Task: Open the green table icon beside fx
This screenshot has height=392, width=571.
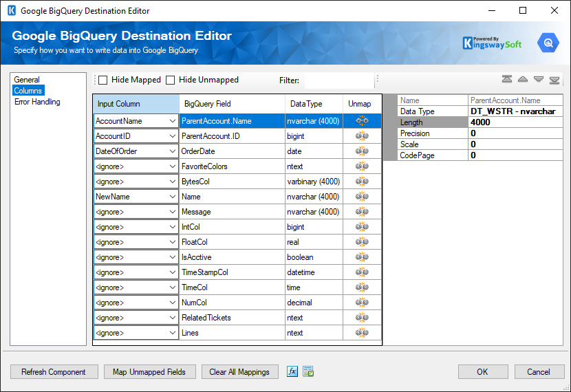Action: (x=308, y=371)
